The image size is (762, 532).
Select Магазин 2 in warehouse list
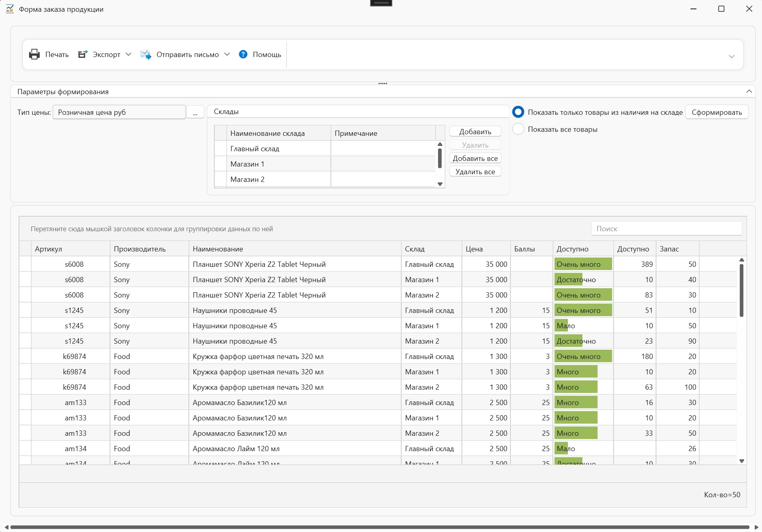[x=325, y=179]
